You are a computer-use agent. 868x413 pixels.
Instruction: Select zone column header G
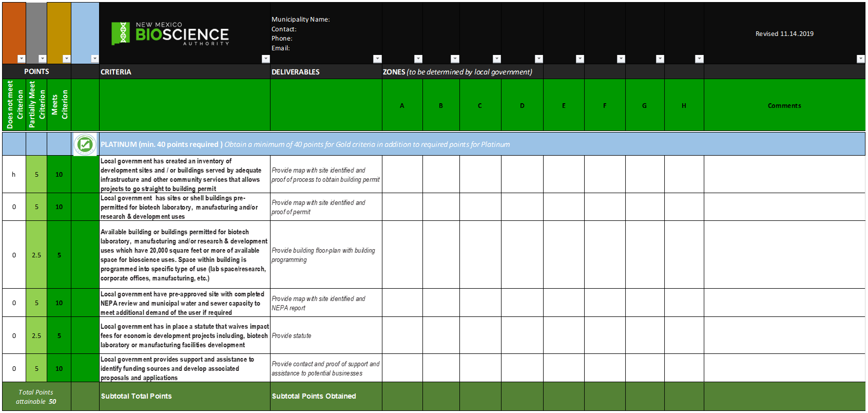point(645,105)
